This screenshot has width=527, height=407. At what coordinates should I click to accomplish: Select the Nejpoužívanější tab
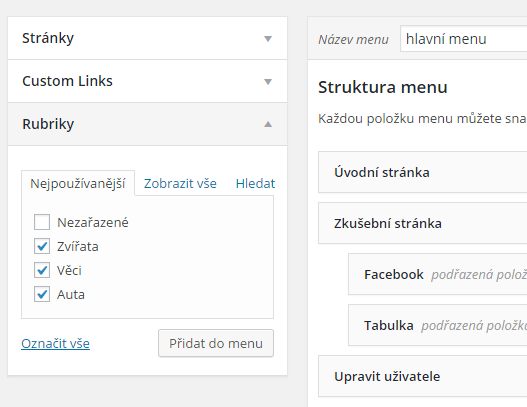point(78,184)
